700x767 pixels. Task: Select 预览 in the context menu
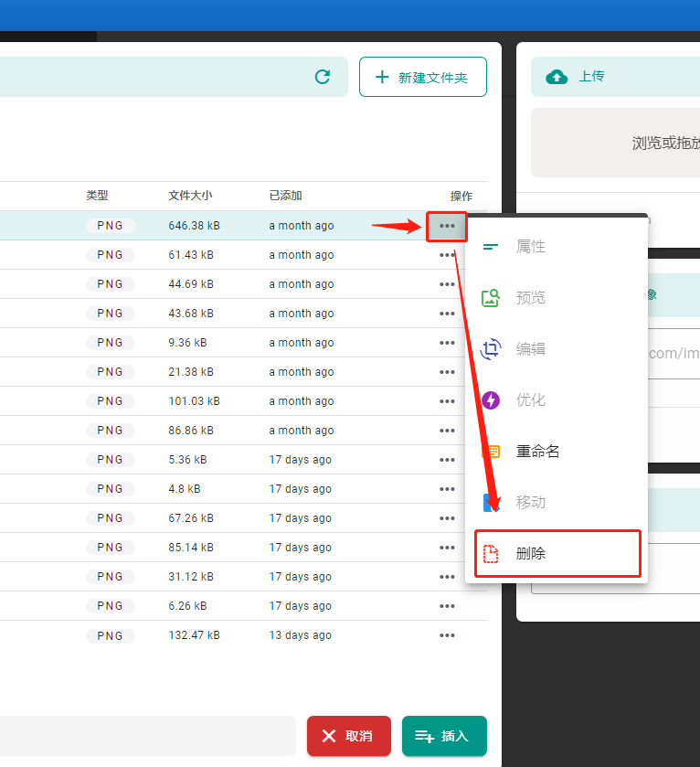(x=557, y=298)
